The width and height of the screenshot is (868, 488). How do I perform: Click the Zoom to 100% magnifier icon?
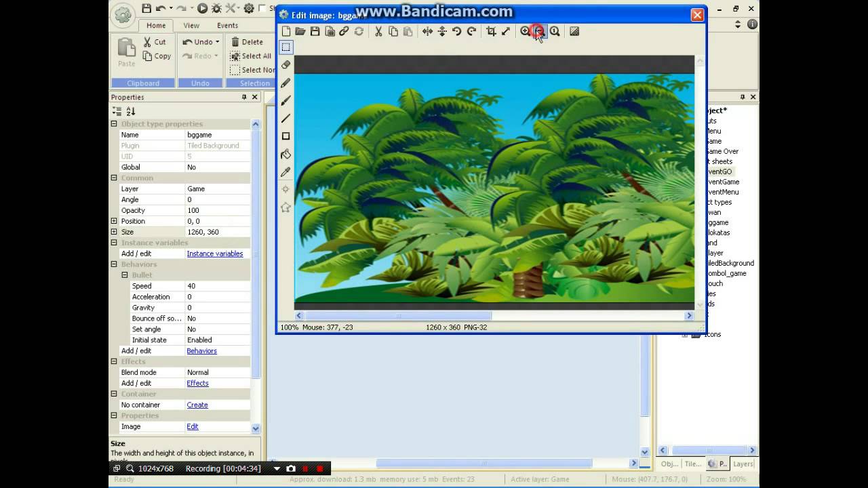pyautogui.click(x=555, y=31)
